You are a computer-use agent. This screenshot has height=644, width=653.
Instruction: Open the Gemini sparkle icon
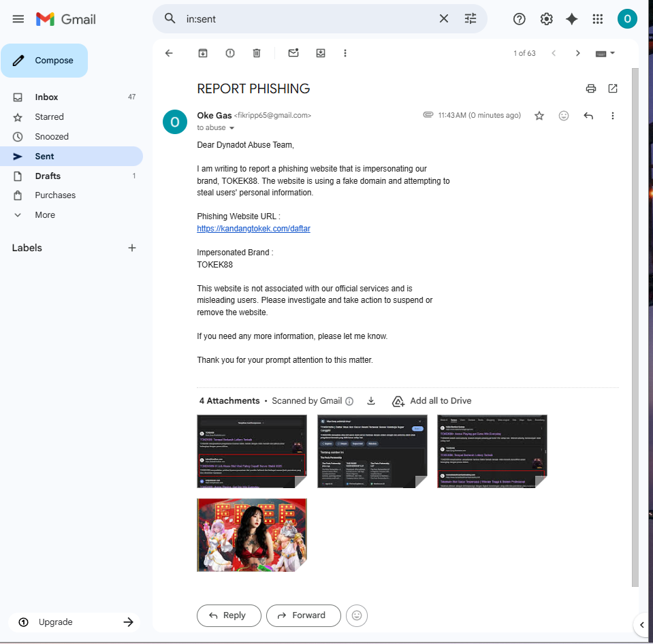571,19
